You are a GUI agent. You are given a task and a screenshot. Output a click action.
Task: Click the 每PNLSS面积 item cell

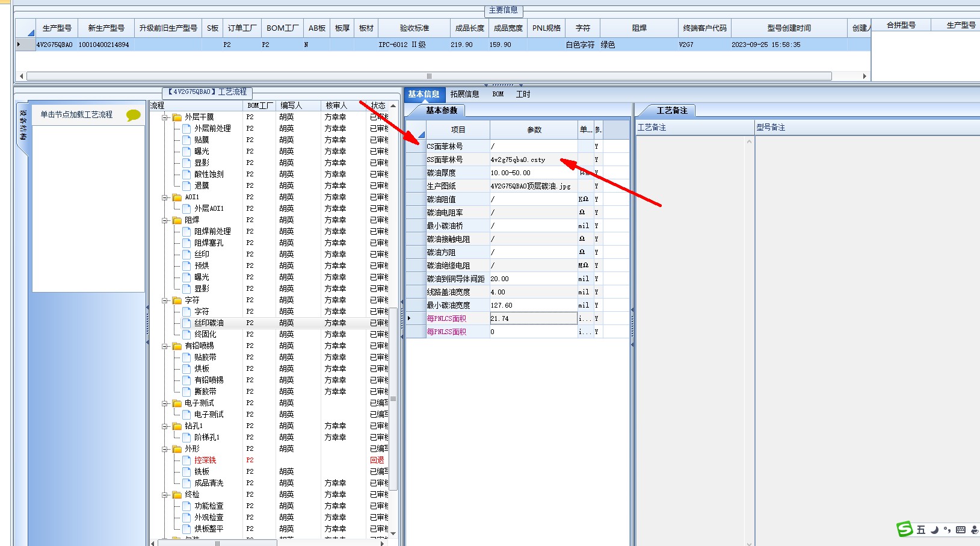coord(458,332)
